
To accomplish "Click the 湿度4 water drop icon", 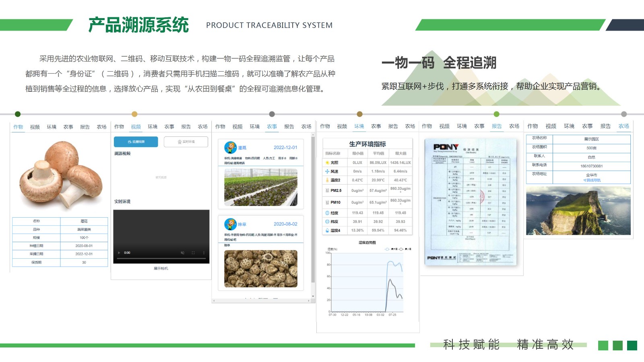I will (327, 230).
